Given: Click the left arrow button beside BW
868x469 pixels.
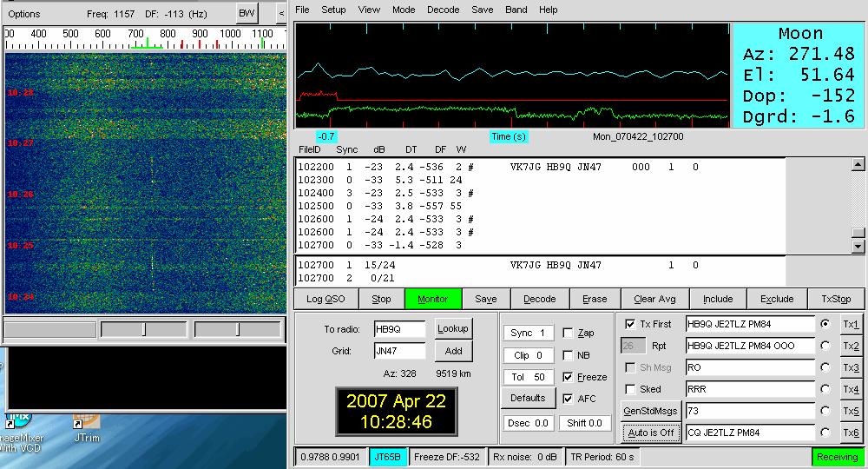Looking at the screenshot, I should [x=281, y=14].
